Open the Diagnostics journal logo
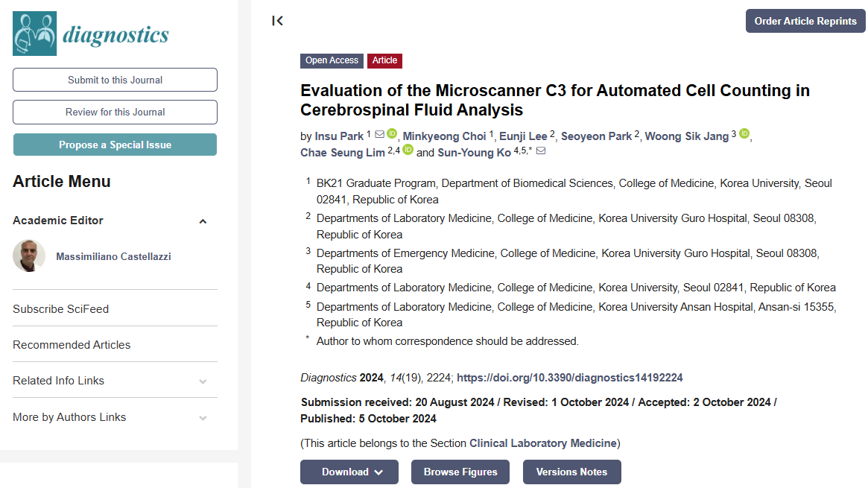Image resolution: width=868 pixels, height=488 pixels. coord(91,34)
